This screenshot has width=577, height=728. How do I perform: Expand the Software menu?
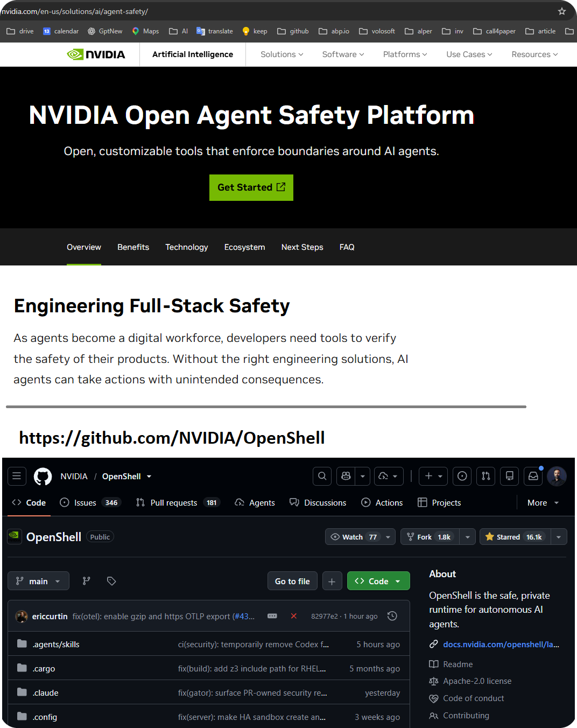coord(343,54)
